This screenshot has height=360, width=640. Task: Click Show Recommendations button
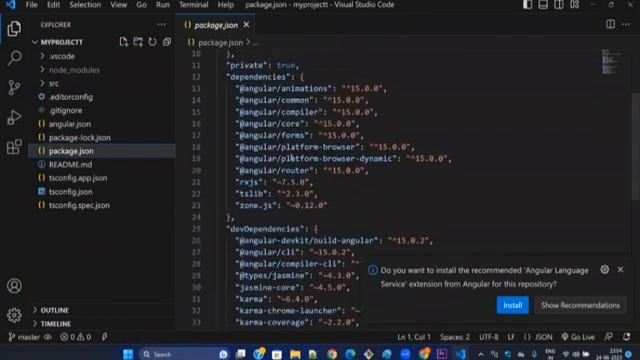(x=580, y=305)
